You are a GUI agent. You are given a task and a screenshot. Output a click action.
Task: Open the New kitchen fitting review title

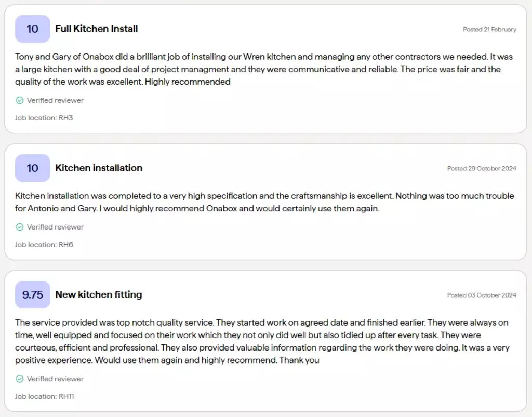(98, 294)
